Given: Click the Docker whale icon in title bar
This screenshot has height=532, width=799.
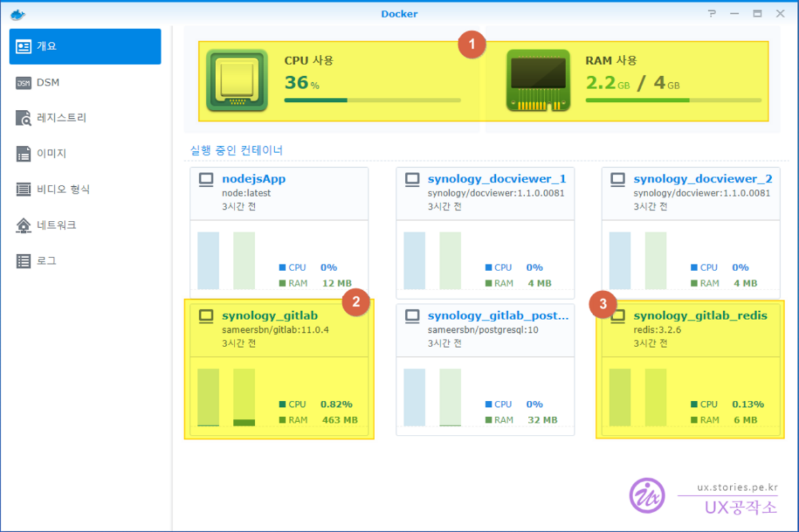Looking at the screenshot, I should 18,14.
